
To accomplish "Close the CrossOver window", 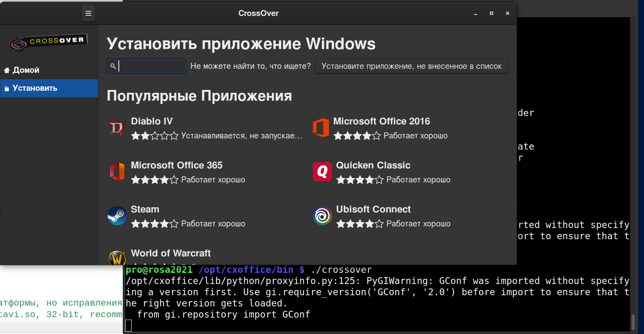I will click(508, 13).
